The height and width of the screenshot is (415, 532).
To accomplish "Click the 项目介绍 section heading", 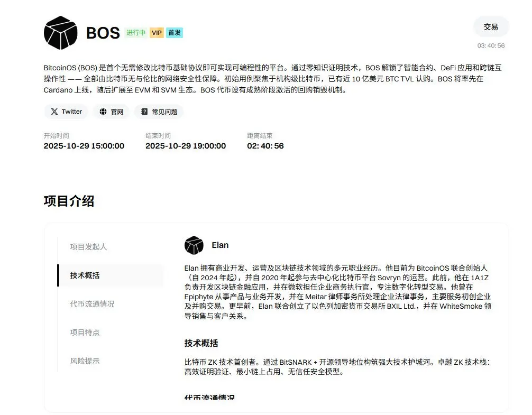I will click(69, 201).
